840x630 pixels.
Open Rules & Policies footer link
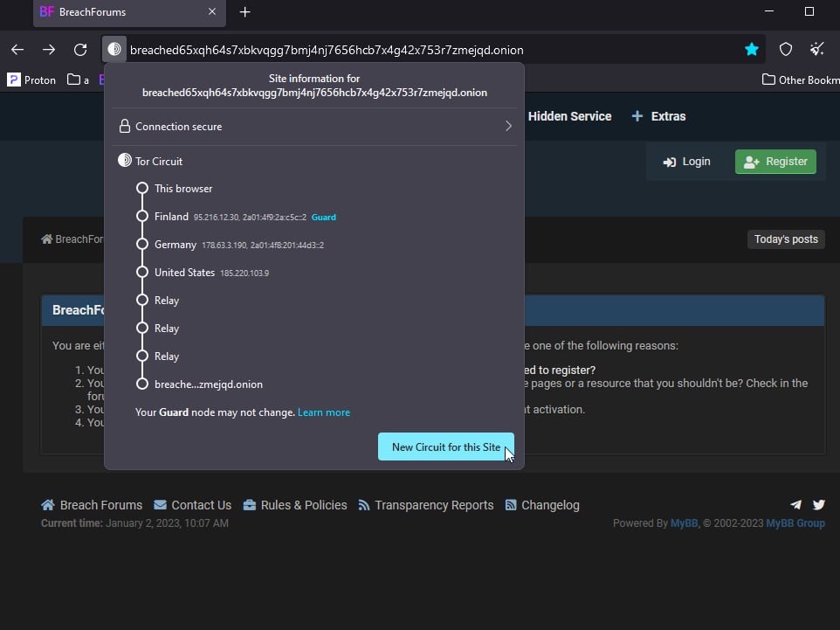point(294,505)
